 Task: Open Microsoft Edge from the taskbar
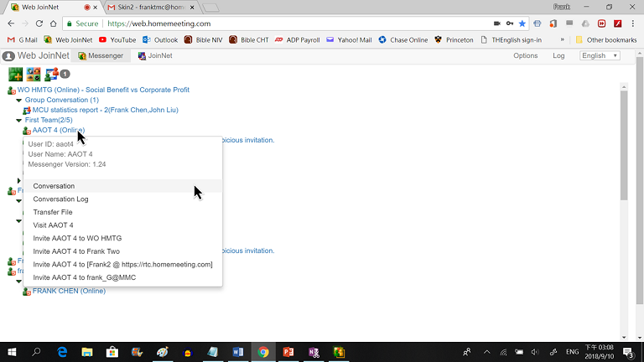pyautogui.click(x=61, y=352)
